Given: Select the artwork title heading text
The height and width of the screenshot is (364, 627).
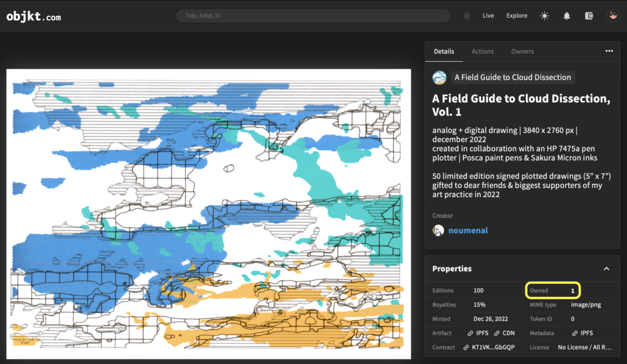Looking at the screenshot, I should tap(521, 105).
